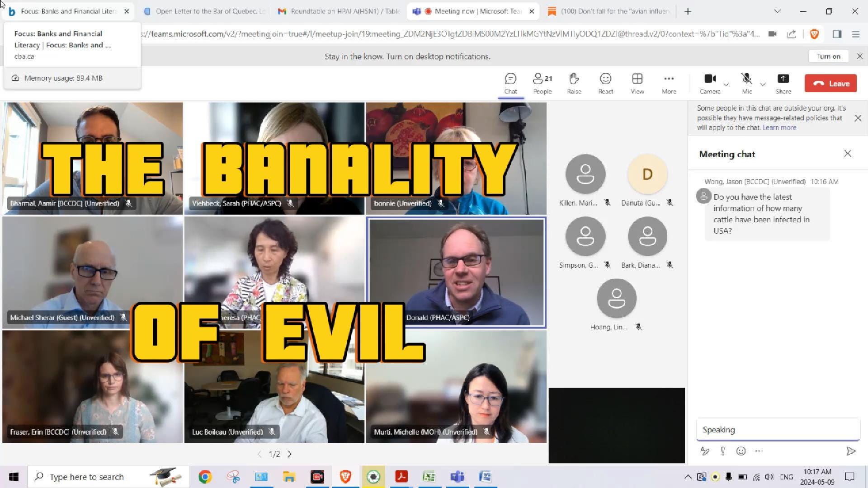Dismiss the outside-org chat policy notice

pos(858,118)
